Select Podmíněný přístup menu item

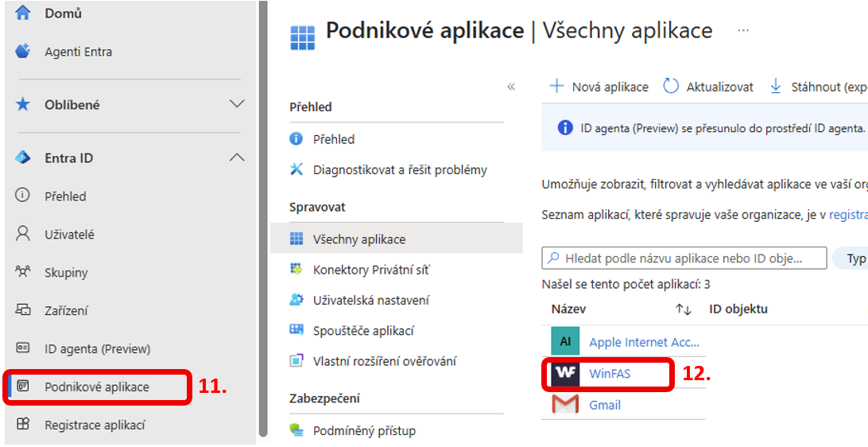364,430
